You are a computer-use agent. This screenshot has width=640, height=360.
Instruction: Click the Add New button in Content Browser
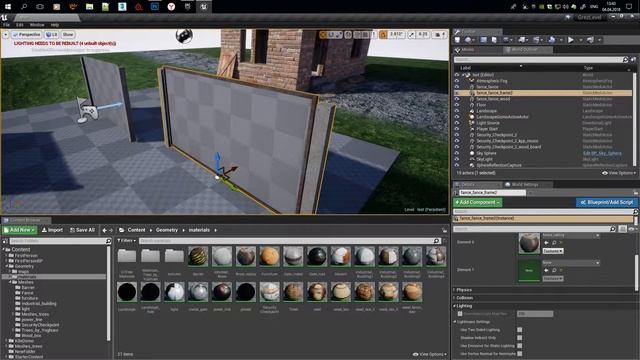point(20,230)
